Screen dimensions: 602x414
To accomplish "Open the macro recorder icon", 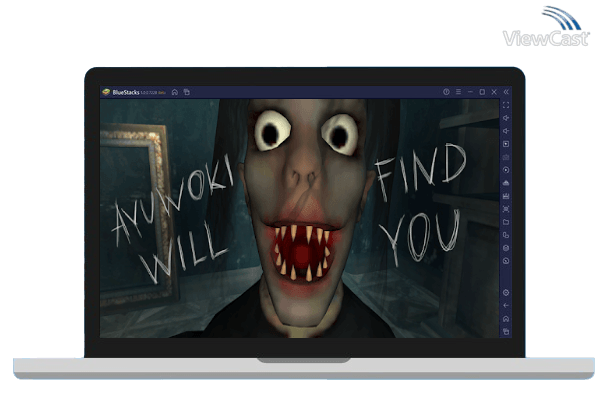I will coord(506,196).
